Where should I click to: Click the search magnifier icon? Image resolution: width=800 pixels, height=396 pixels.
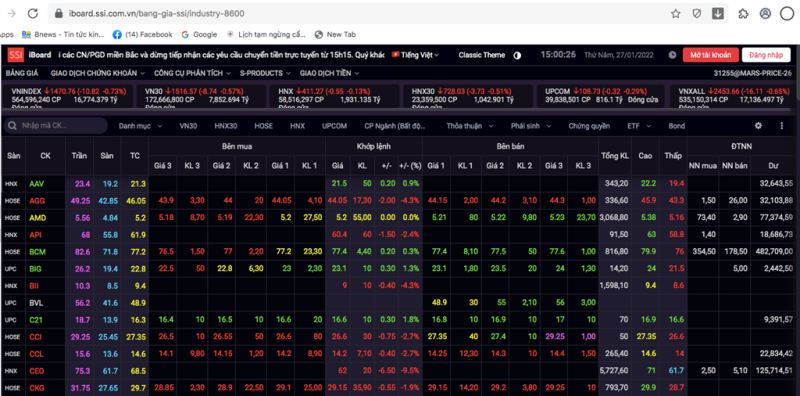click(x=12, y=126)
